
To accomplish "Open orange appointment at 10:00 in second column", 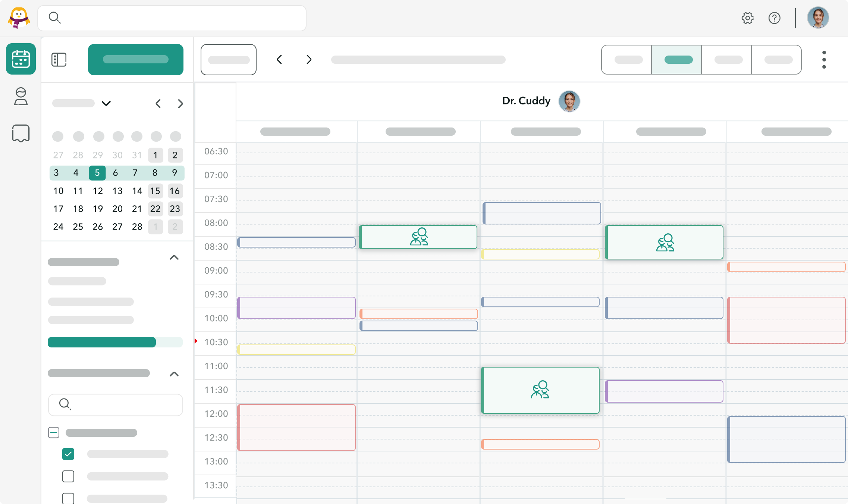I will pyautogui.click(x=419, y=314).
